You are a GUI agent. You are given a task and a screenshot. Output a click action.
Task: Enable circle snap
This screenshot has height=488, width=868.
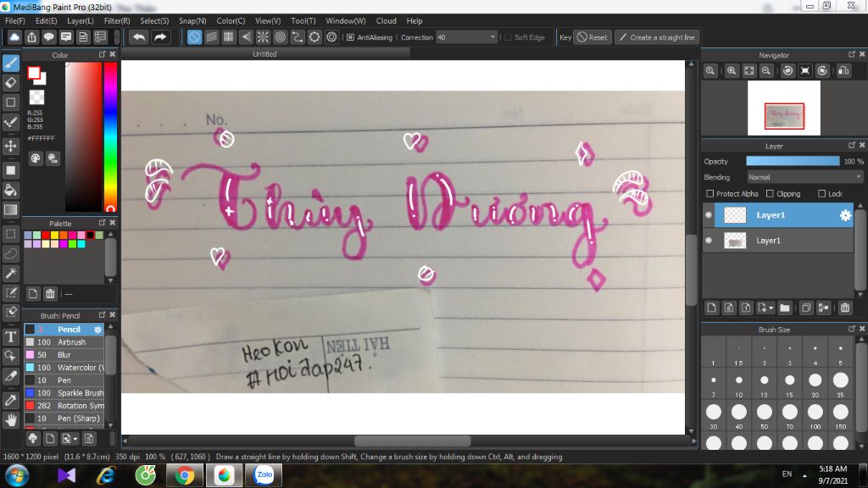[x=280, y=37]
